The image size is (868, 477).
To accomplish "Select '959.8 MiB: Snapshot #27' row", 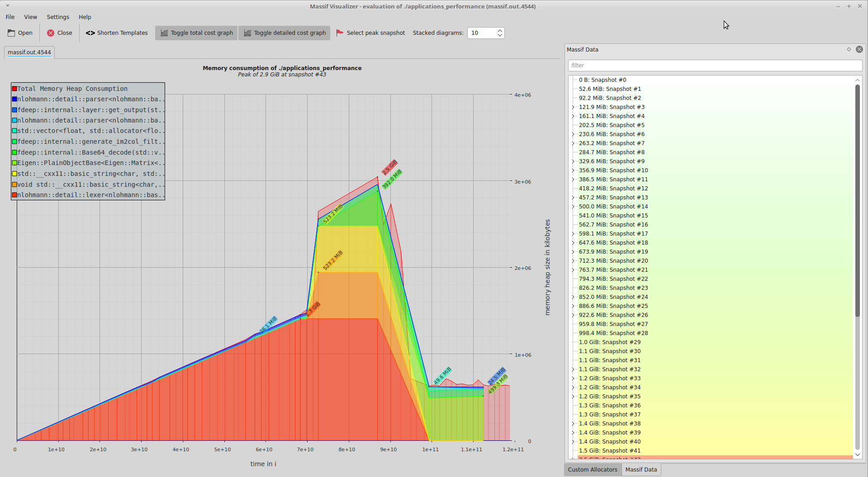I will [x=715, y=324].
